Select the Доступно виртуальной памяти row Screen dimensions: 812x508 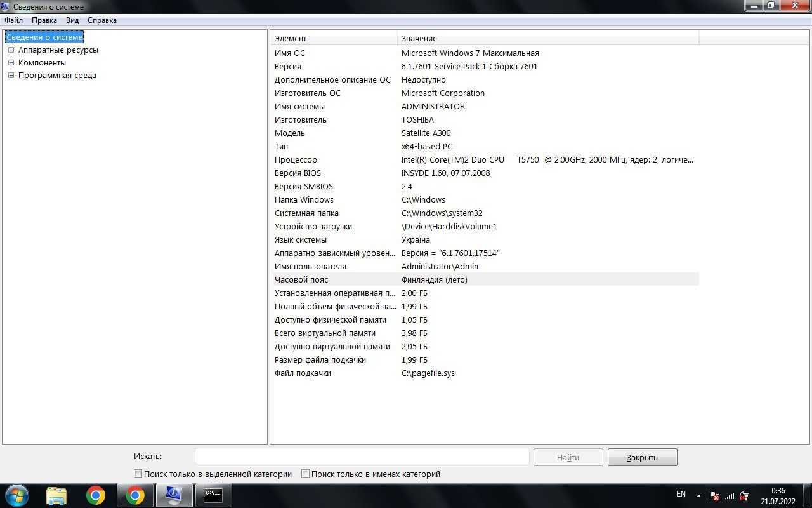[485, 347]
